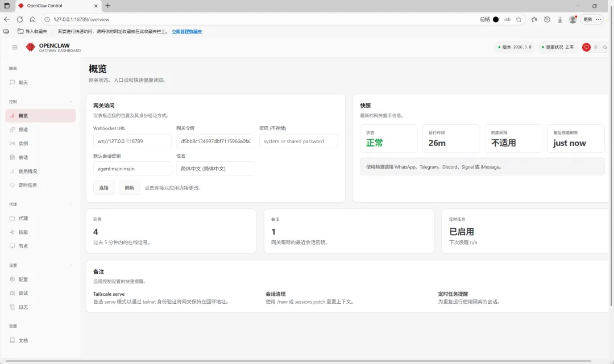Screen dimensions: 614x364
Task: Open the favorites list icon
Action: point(534,19)
